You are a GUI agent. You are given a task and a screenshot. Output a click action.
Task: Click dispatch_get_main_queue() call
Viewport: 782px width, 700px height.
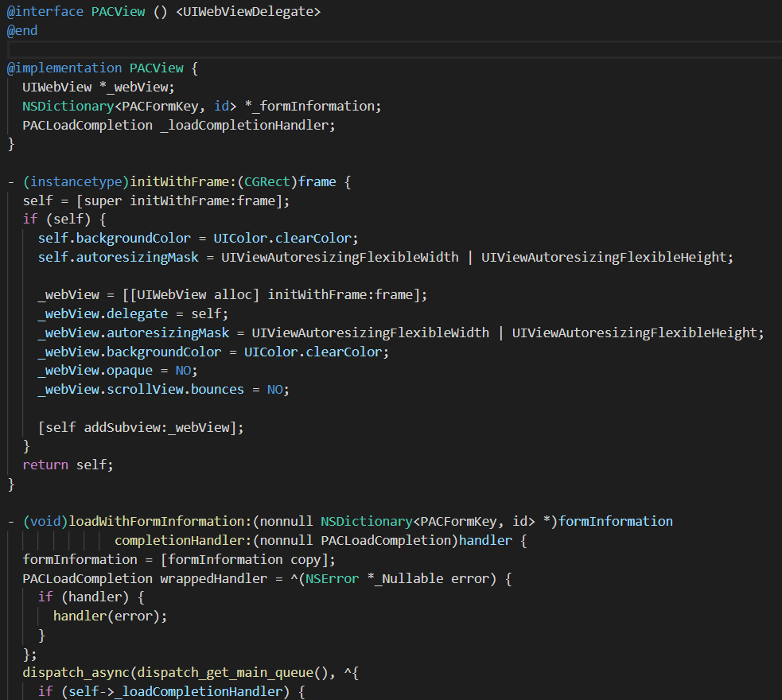click(x=232, y=673)
